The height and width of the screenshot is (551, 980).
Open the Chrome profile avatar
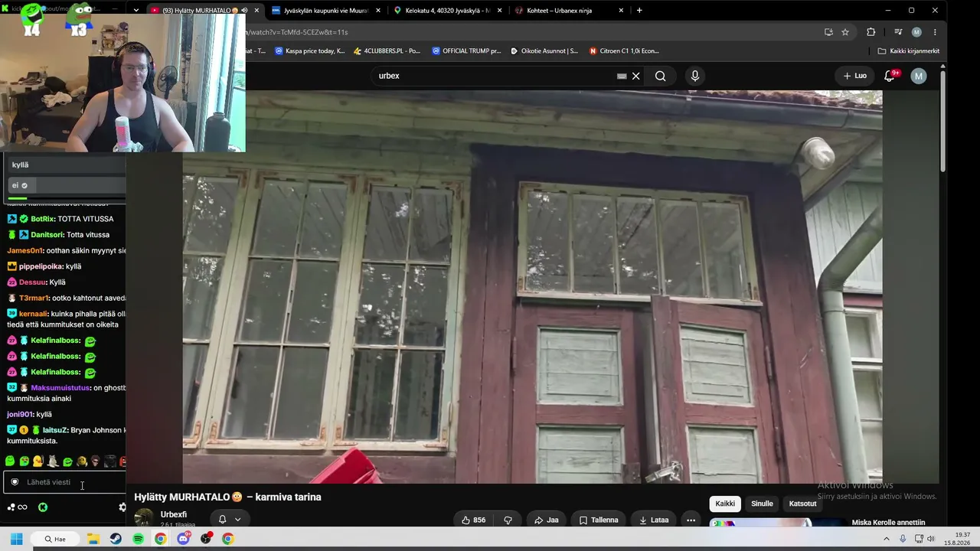coord(916,32)
